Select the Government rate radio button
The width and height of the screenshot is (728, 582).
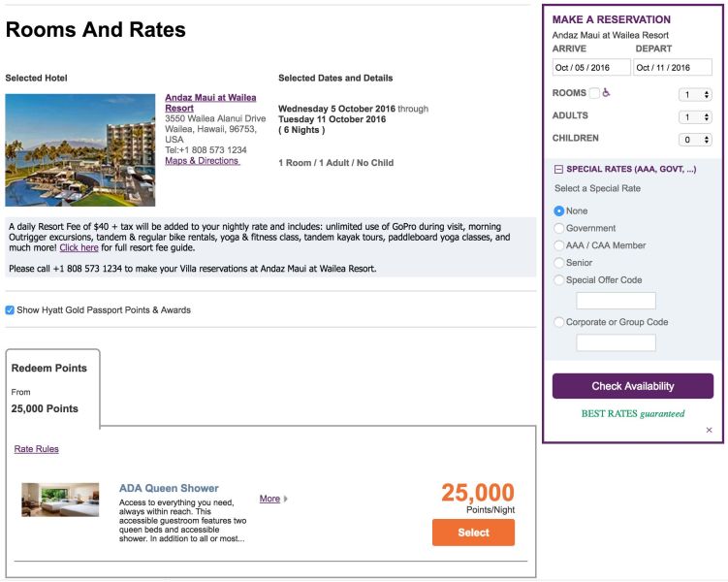click(x=559, y=228)
